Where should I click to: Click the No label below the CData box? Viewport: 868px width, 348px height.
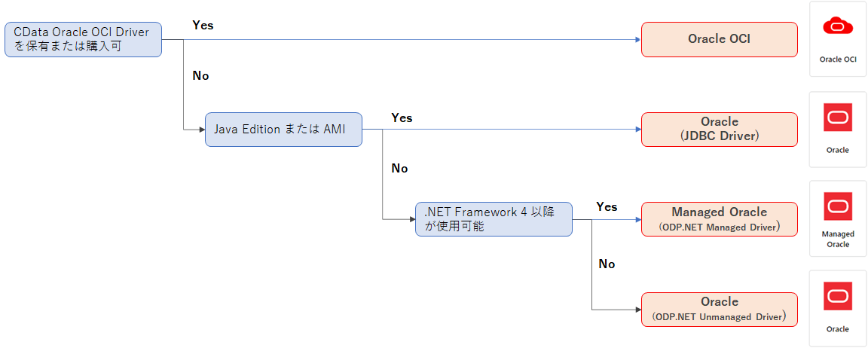click(201, 76)
